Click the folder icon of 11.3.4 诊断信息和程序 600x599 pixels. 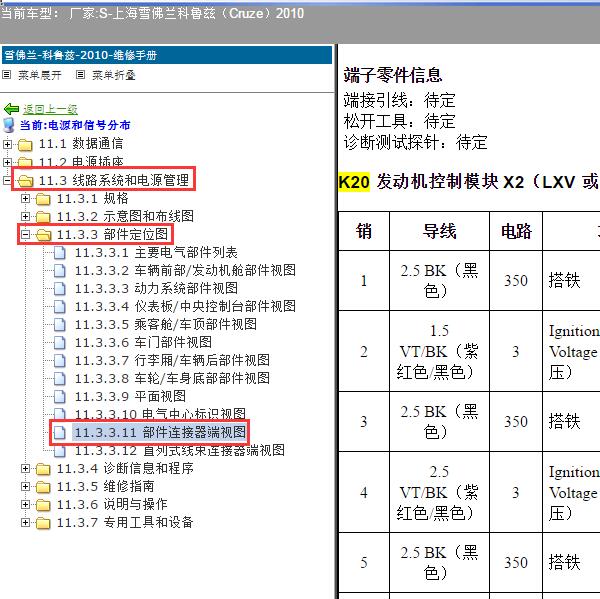pos(43,469)
